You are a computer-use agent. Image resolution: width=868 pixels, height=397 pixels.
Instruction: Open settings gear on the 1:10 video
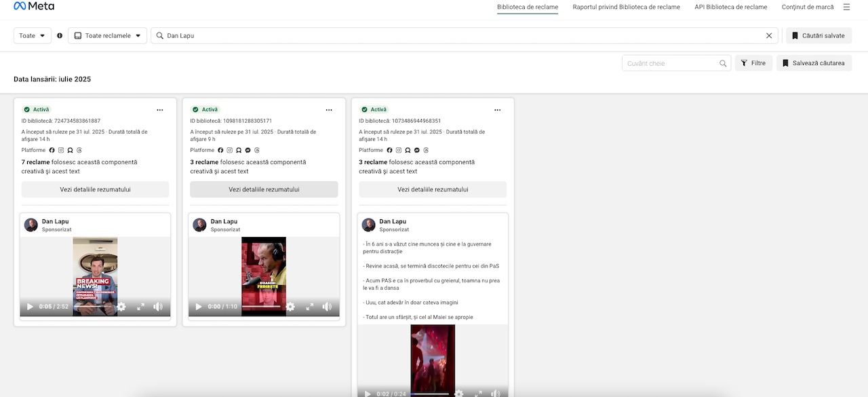click(290, 307)
